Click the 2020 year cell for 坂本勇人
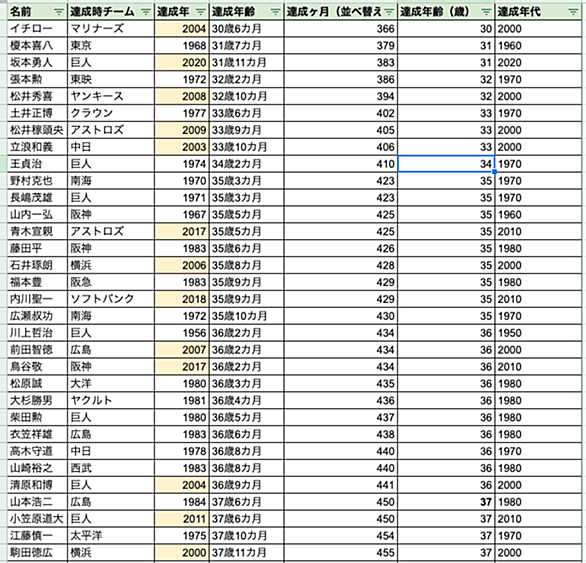The width and height of the screenshot is (586, 563). pyautogui.click(x=182, y=62)
